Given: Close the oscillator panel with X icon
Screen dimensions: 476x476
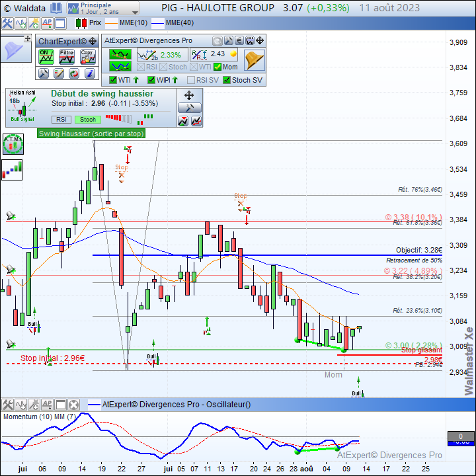Looking at the screenshot, I should click(x=74, y=405).
